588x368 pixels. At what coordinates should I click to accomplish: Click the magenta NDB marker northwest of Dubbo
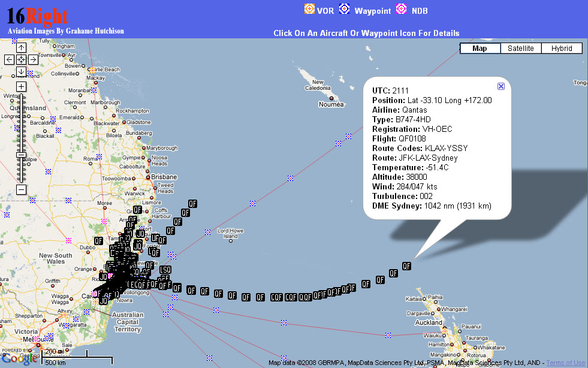click(x=68, y=240)
